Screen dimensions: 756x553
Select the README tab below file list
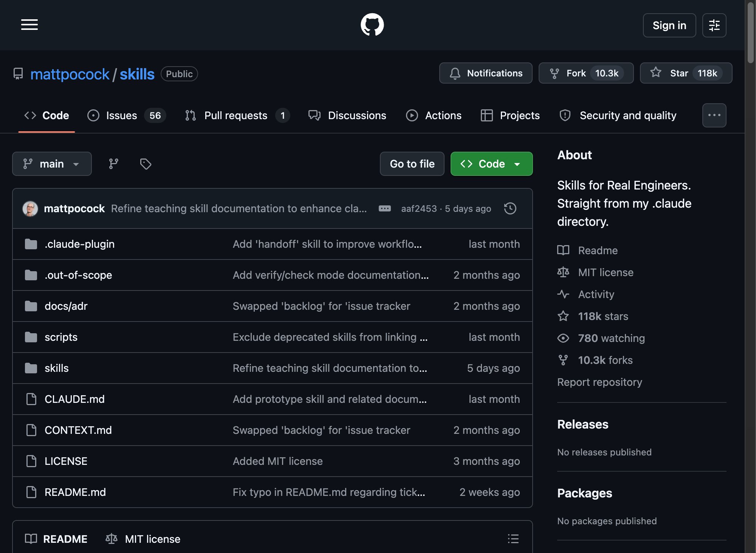(x=56, y=539)
